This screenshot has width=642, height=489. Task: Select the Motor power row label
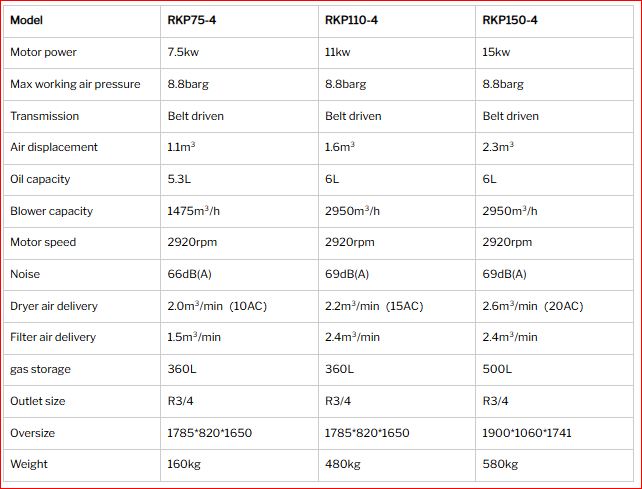pos(43,52)
